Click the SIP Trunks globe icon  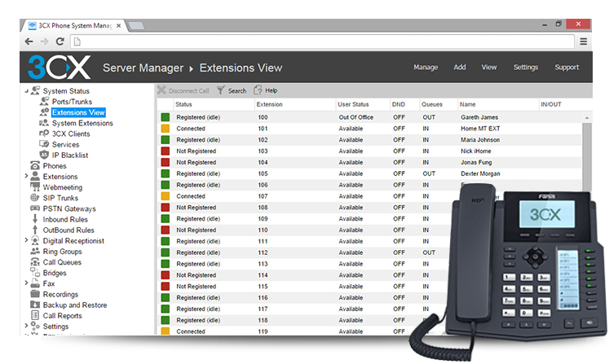pos(35,198)
